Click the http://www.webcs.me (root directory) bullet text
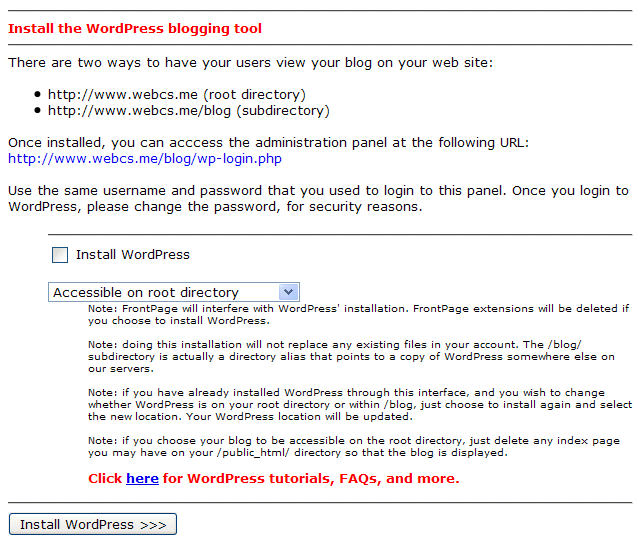Viewport: 638px width, 546px height. pyautogui.click(x=177, y=94)
